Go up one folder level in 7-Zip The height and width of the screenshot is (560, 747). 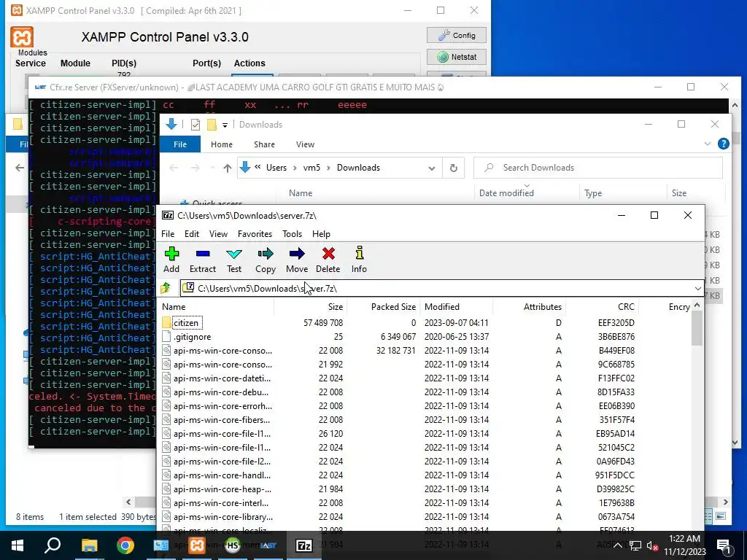point(166,288)
